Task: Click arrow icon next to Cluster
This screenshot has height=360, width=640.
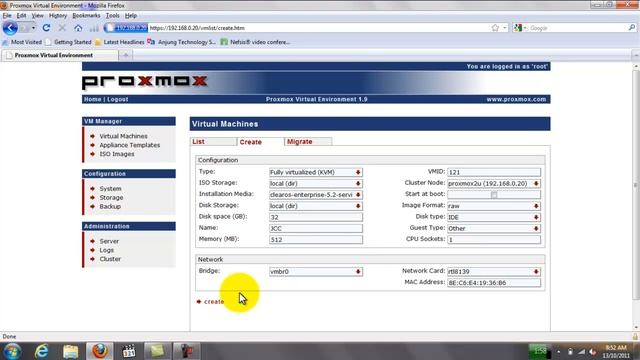Action: [93, 259]
